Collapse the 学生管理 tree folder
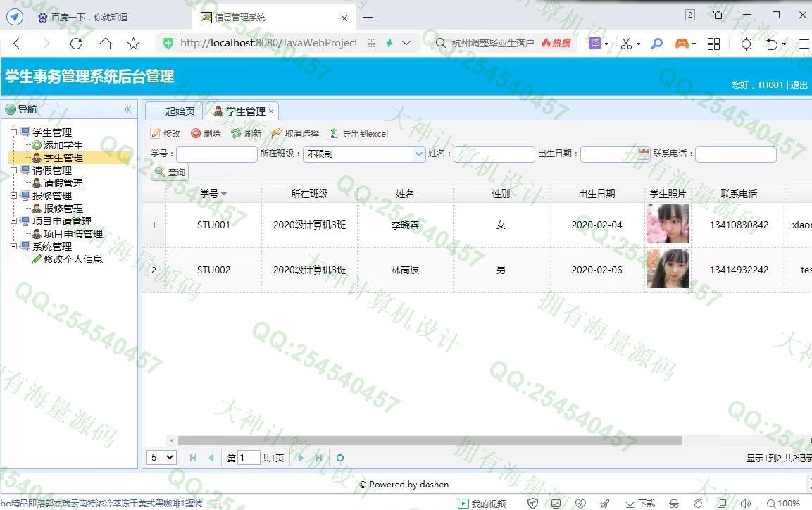812x510 pixels. (14, 132)
